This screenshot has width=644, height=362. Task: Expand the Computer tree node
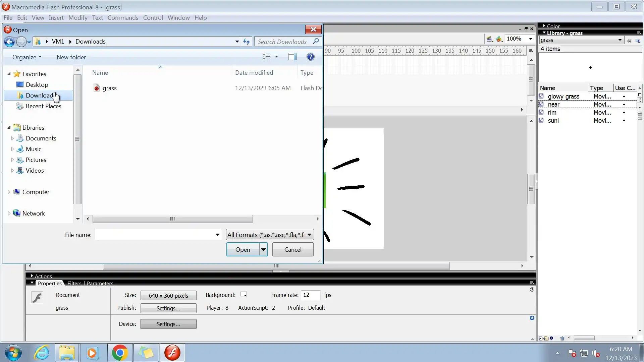[x=9, y=192]
